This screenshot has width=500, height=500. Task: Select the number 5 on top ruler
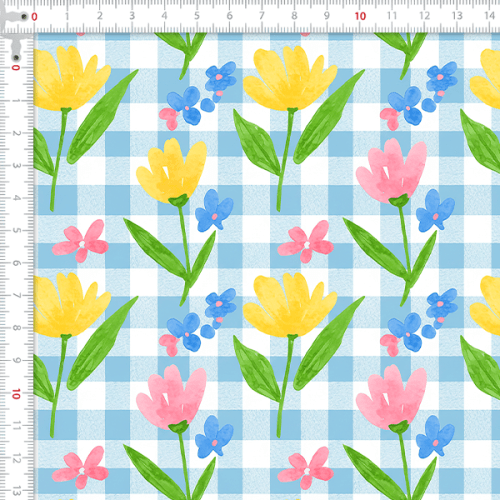(x=197, y=16)
